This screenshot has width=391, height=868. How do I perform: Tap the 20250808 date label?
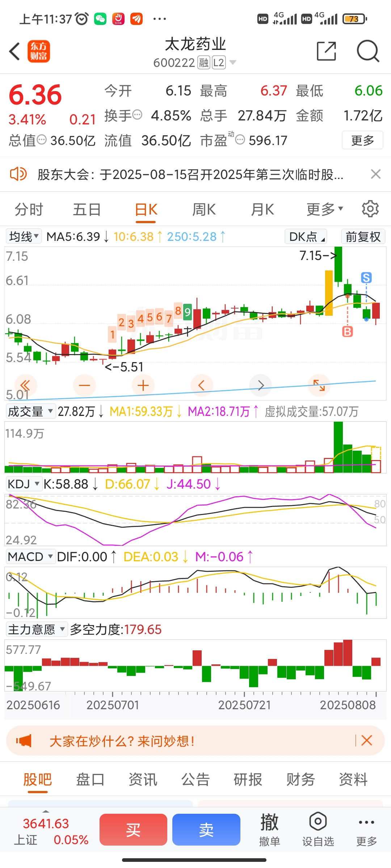click(348, 705)
